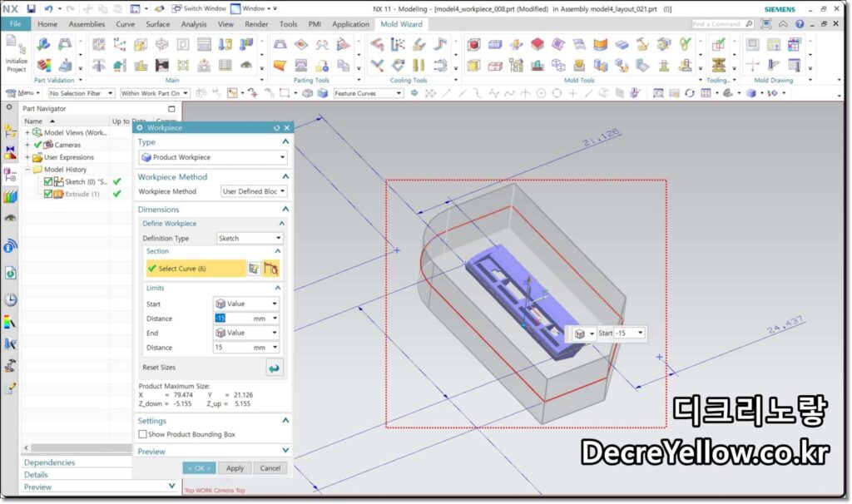This screenshot has width=852, height=504.
Task: Open the History clock tab in the resource bar
Action: (x=10, y=299)
